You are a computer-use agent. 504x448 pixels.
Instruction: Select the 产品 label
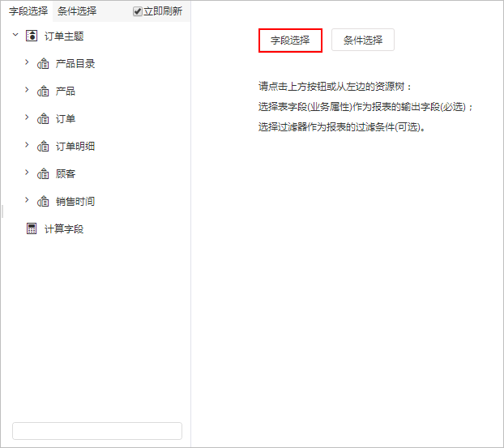[x=66, y=92]
